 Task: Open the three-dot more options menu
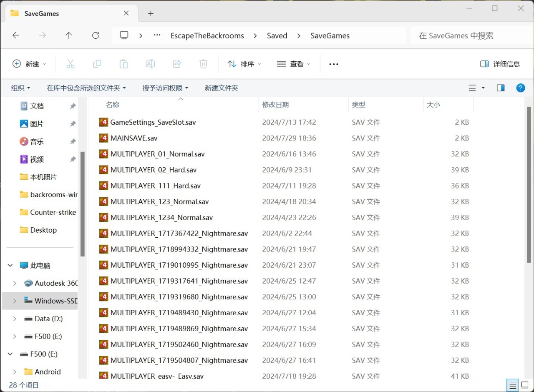(334, 64)
